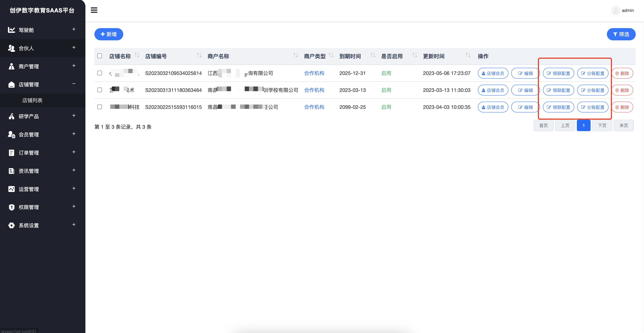Toggle the hamburger sidebar menu icon
This screenshot has height=333, width=644.
point(94,10)
